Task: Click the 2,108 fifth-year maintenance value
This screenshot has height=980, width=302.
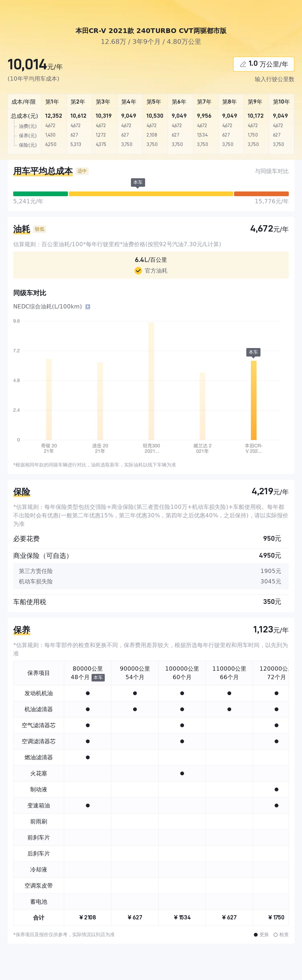Action: pyautogui.click(x=151, y=135)
